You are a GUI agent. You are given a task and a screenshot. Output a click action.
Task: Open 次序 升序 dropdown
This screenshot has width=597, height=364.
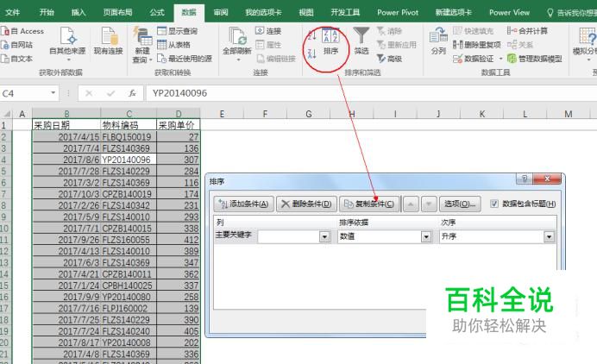click(x=549, y=237)
